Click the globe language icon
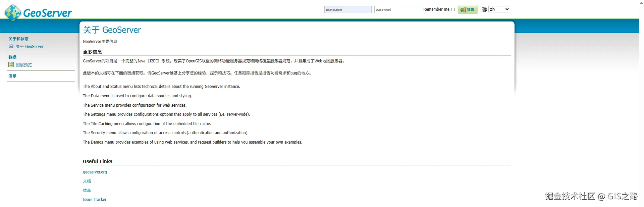The width and height of the screenshot is (644, 207). [x=484, y=9]
